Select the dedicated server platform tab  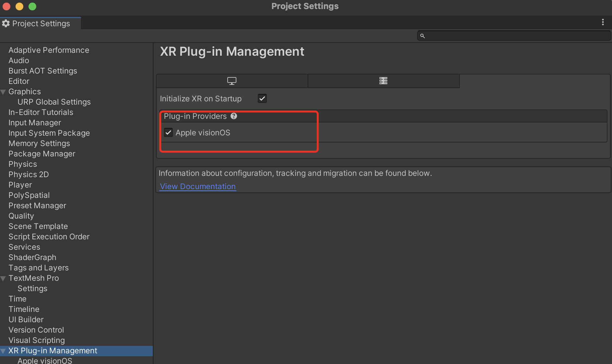click(x=383, y=81)
